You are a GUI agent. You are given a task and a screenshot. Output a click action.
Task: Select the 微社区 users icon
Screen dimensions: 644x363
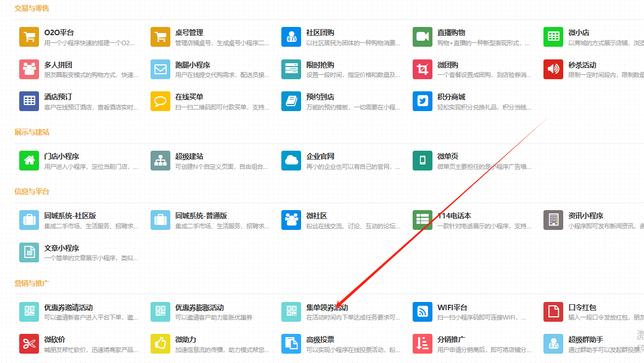click(291, 220)
